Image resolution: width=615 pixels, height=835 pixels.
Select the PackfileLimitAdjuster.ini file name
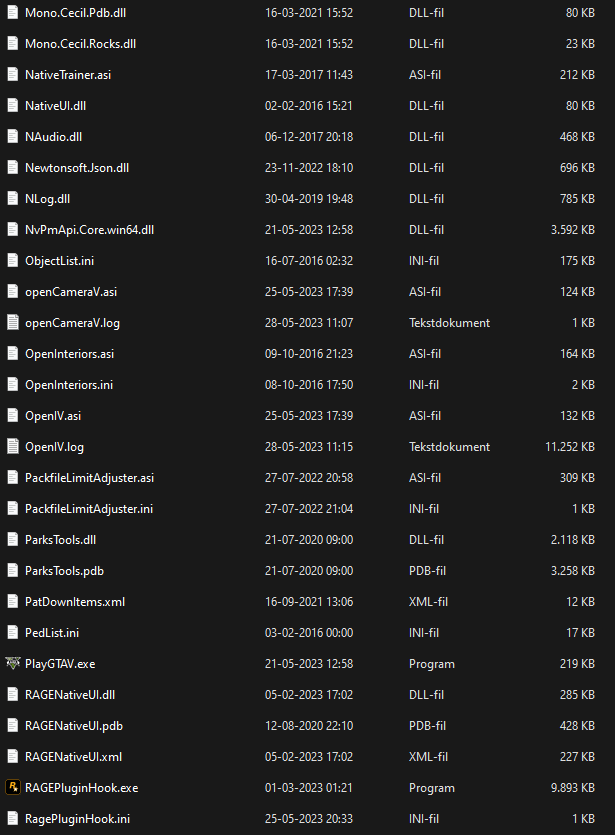pyautogui.click(x=89, y=509)
